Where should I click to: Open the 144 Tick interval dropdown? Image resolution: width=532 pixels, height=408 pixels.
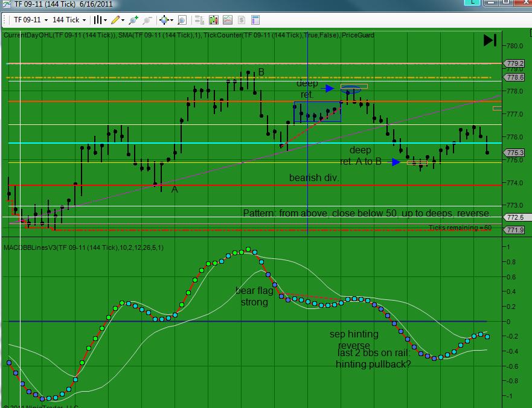[x=69, y=20]
